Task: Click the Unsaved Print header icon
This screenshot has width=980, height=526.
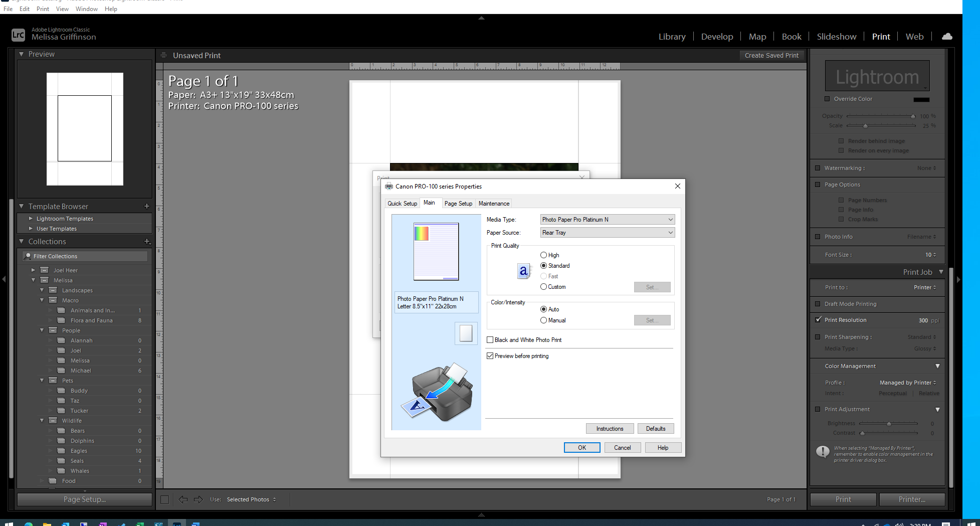Action: pos(163,55)
